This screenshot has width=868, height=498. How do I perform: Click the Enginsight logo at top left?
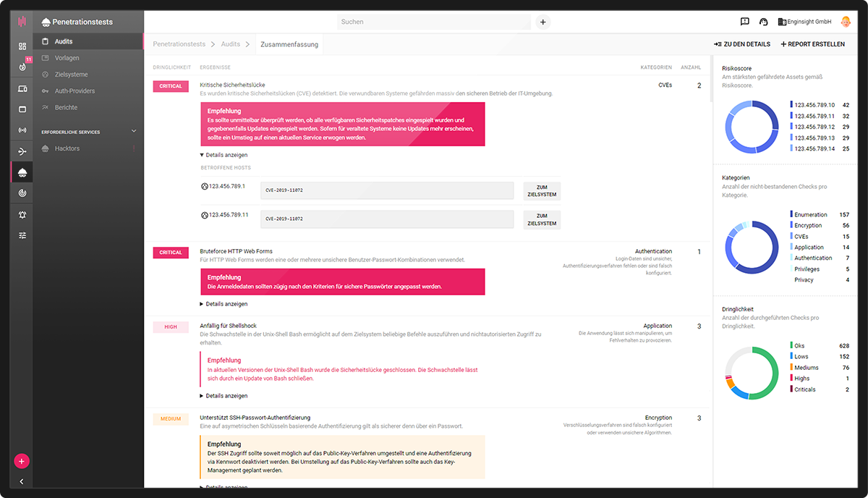pyautogui.click(x=22, y=22)
